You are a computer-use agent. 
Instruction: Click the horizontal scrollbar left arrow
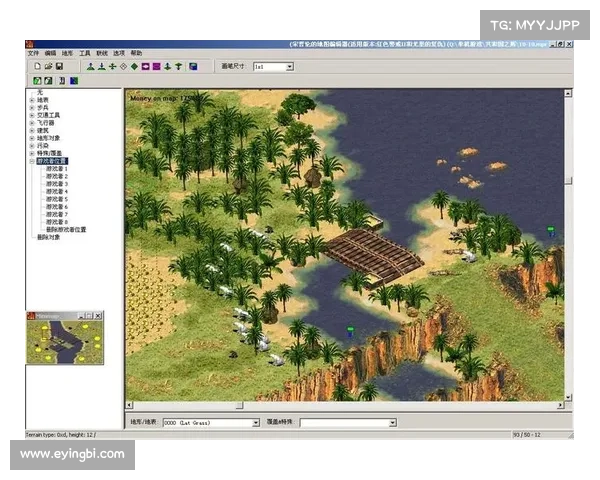tap(129, 405)
